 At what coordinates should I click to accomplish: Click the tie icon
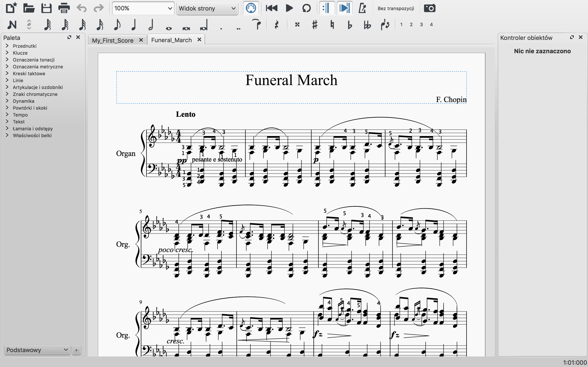click(x=257, y=24)
